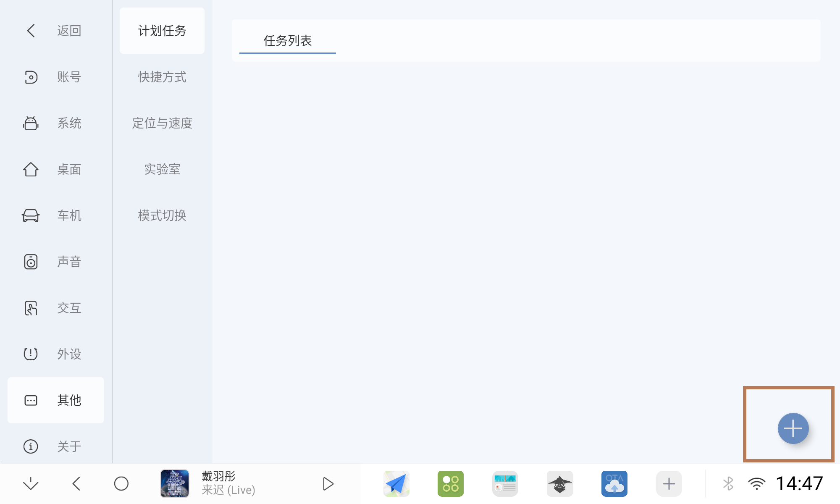The width and height of the screenshot is (840, 504).
Task: Select the 实验室 settings entry
Action: click(162, 169)
